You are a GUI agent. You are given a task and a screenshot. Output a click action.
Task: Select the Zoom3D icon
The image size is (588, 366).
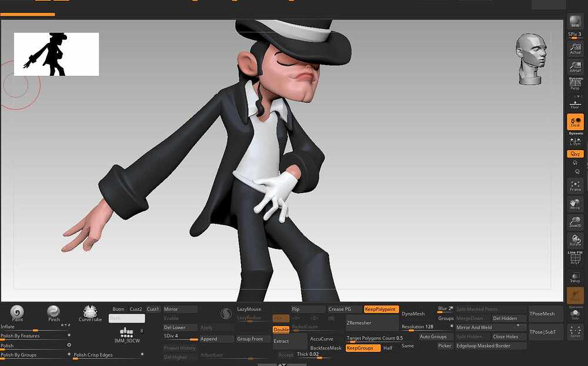[x=575, y=222]
